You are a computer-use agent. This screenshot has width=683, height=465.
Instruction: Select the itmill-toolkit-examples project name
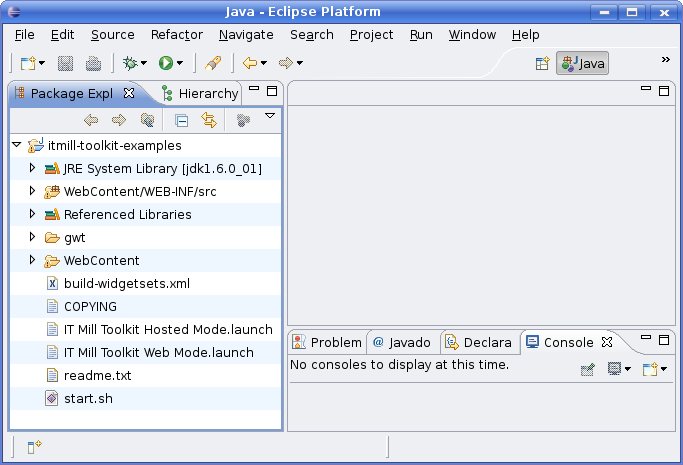115,145
